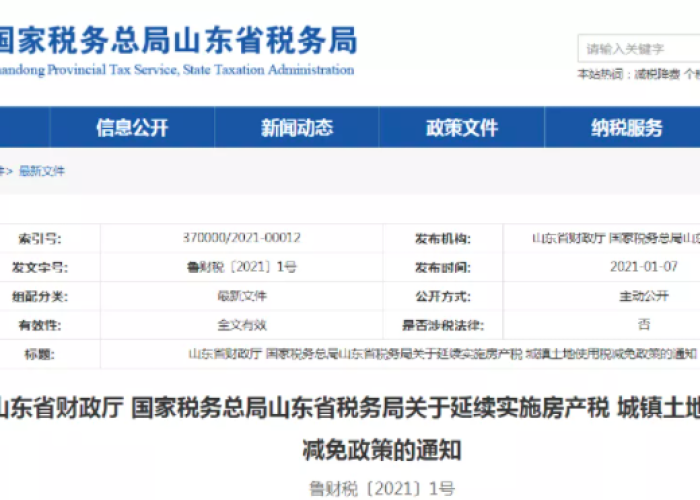Screen dimensions: 700x500
Task: Click the 请输入关键字 search input field
Action: [x=639, y=48]
